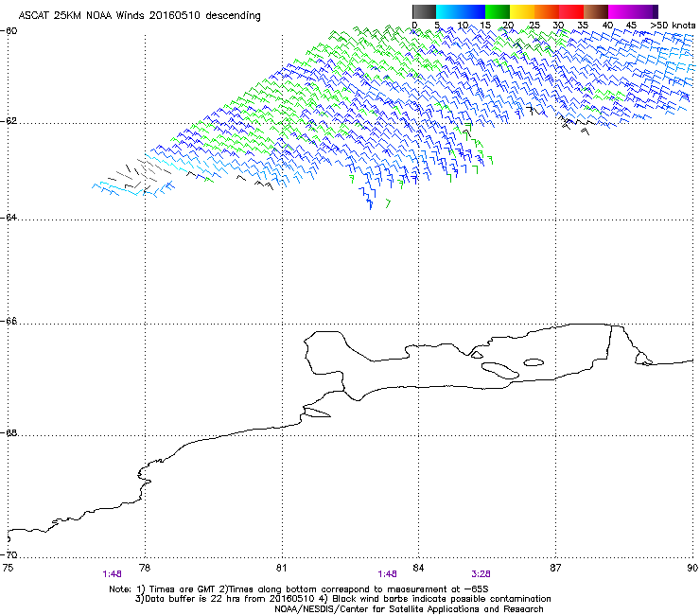The image size is (700, 615).
Task: Click the 'NOAA/NESDIS/Center for Satellite Applications and Research' credit
Action: click(409, 609)
